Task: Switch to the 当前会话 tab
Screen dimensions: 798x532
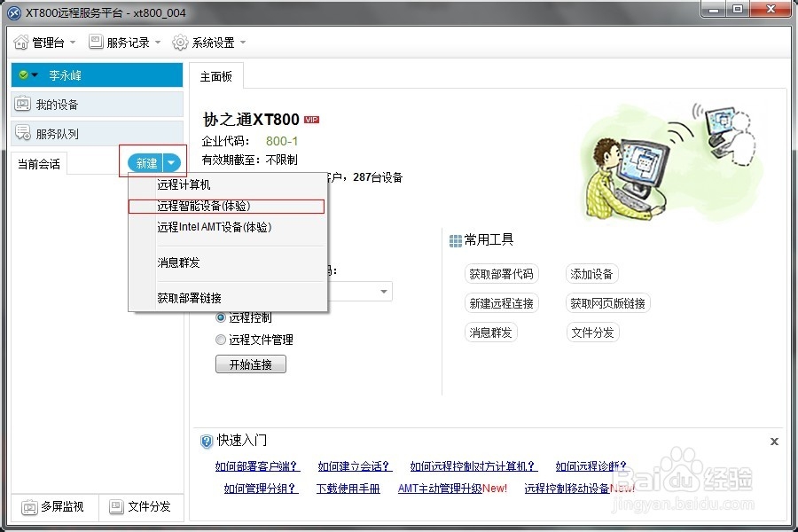Action: [39, 164]
